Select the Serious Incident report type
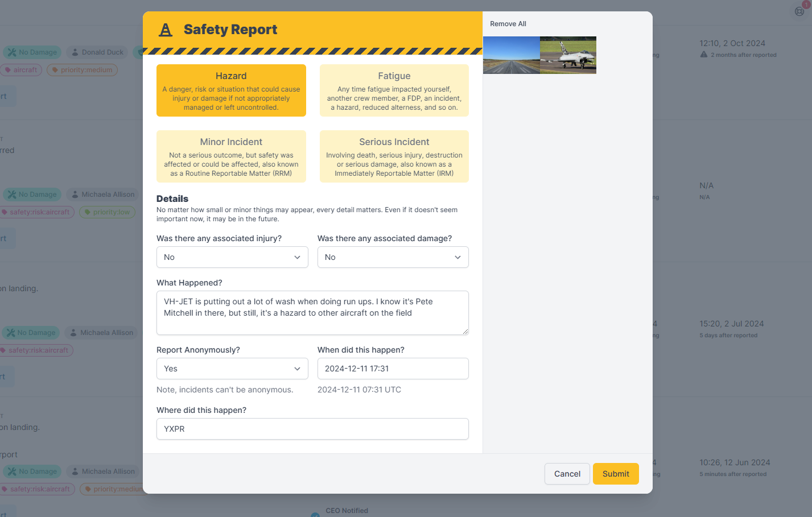This screenshot has height=517, width=812. click(393, 156)
